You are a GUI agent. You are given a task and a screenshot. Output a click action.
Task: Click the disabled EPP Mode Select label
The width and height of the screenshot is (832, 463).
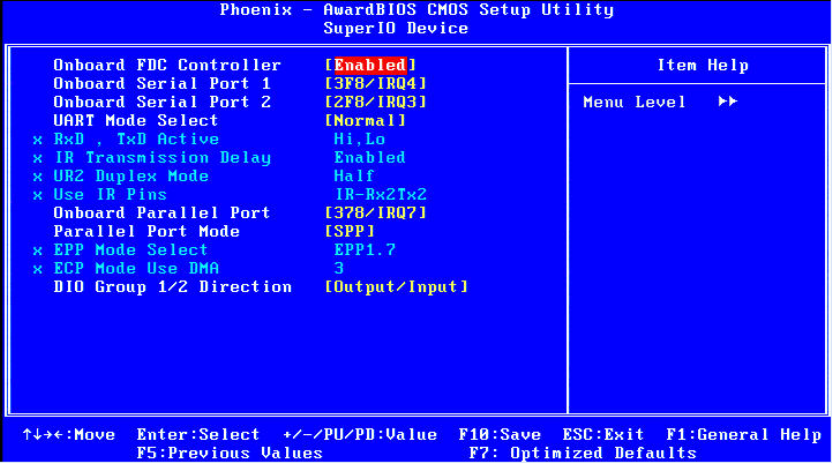pos(131,250)
